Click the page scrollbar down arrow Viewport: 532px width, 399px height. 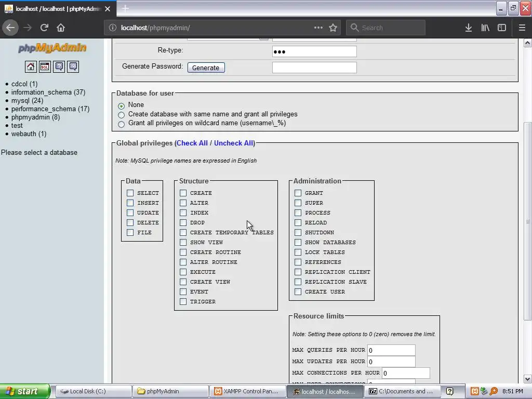click(x=527, y=379)
